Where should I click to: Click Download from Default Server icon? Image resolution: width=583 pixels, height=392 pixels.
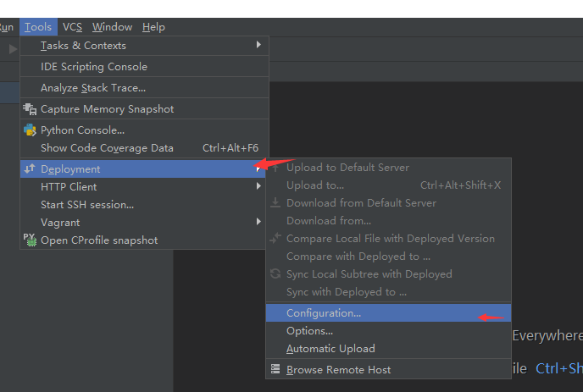275,203
